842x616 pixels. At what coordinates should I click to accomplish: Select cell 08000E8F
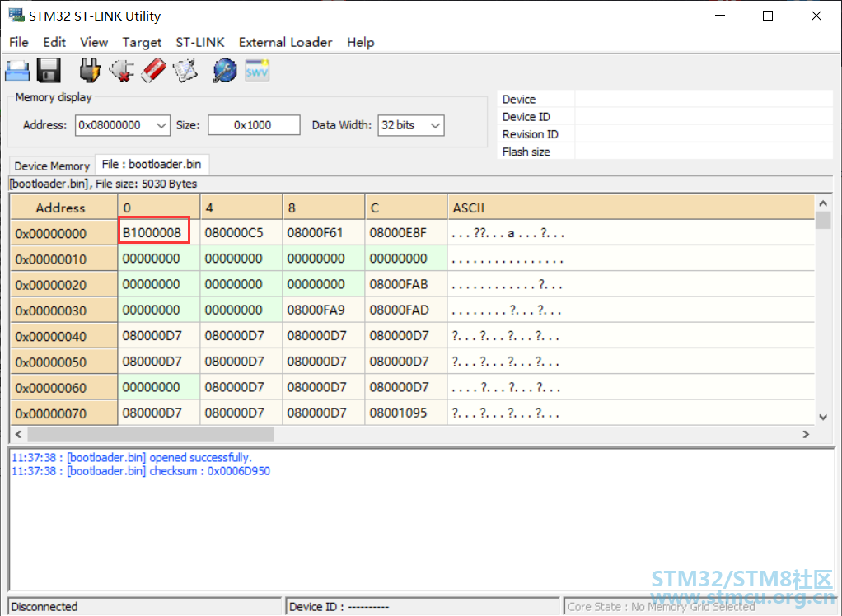point(406,232)
